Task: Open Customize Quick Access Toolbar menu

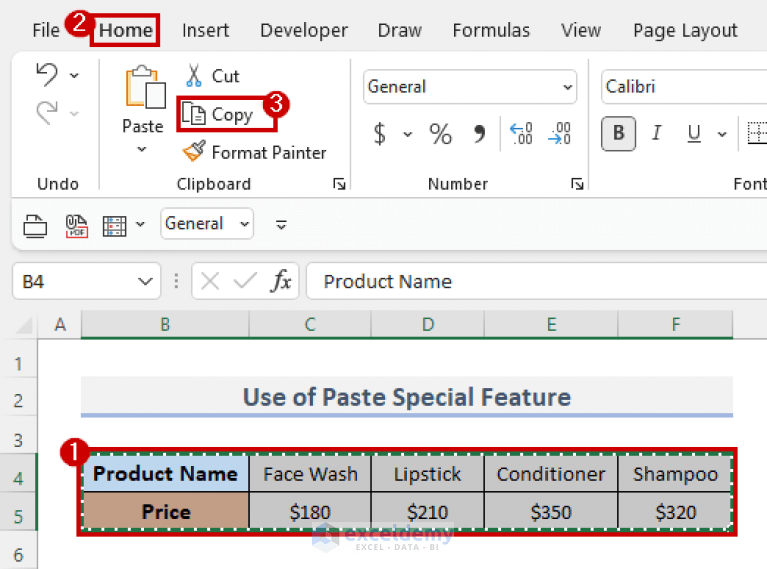Action: (x=281, y=225)
